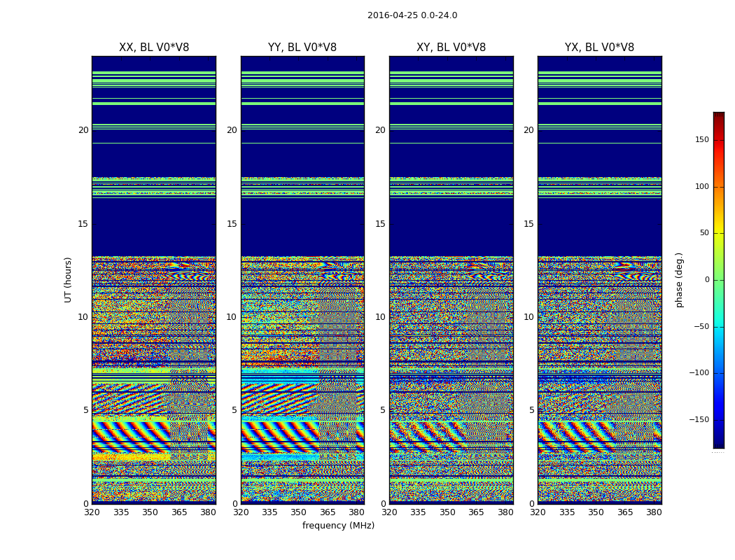Pick colorbar tick label '−150'
Screen dimensions: 735x560
point(699,420)
